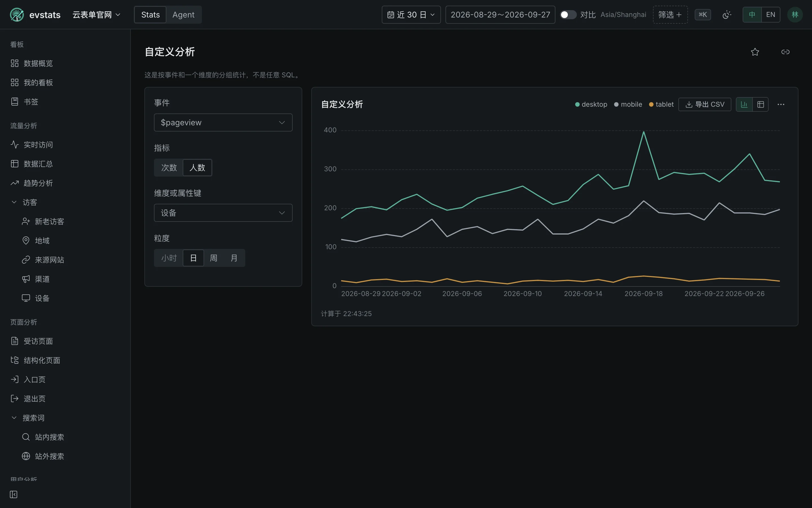The width and height of the screenshot is (812, 508).
Task: Open the $pageview event dropdown
Action: 223,123
